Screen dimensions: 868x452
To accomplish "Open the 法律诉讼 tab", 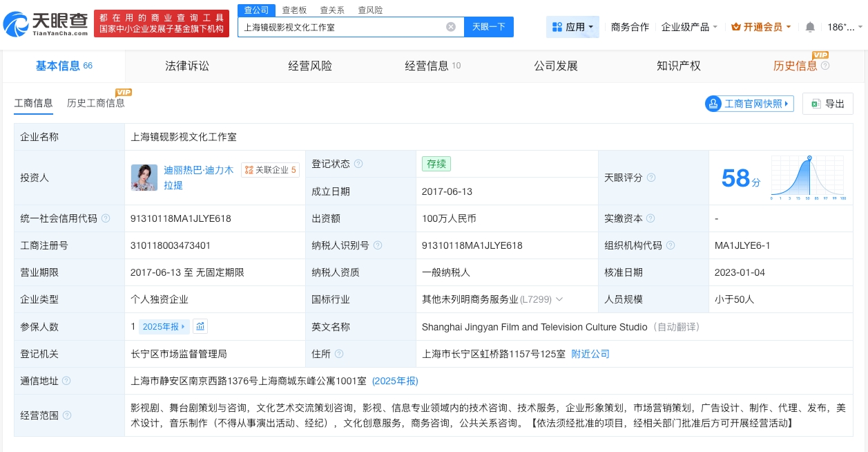I will click(186, 66).
